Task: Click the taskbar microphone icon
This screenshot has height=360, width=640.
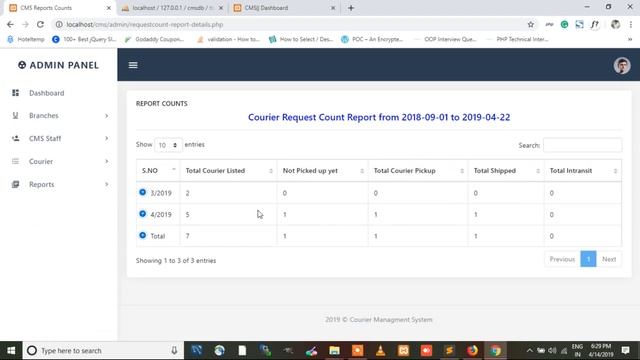Action: coord(174,350)
